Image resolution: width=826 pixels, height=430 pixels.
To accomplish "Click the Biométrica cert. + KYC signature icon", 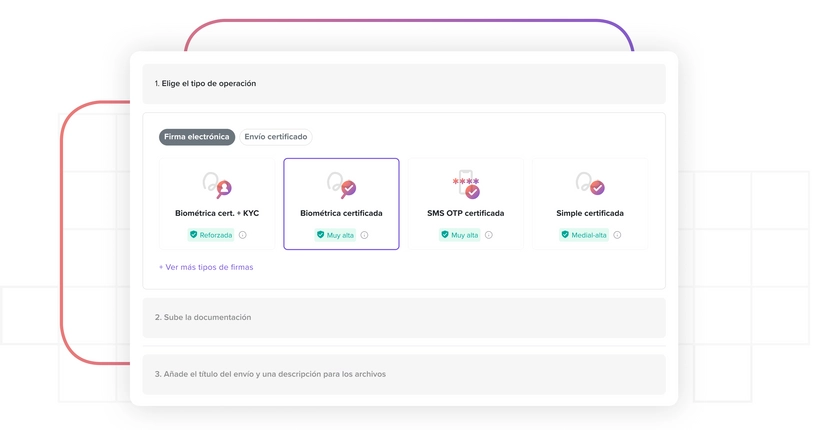I will click(217, 185).
